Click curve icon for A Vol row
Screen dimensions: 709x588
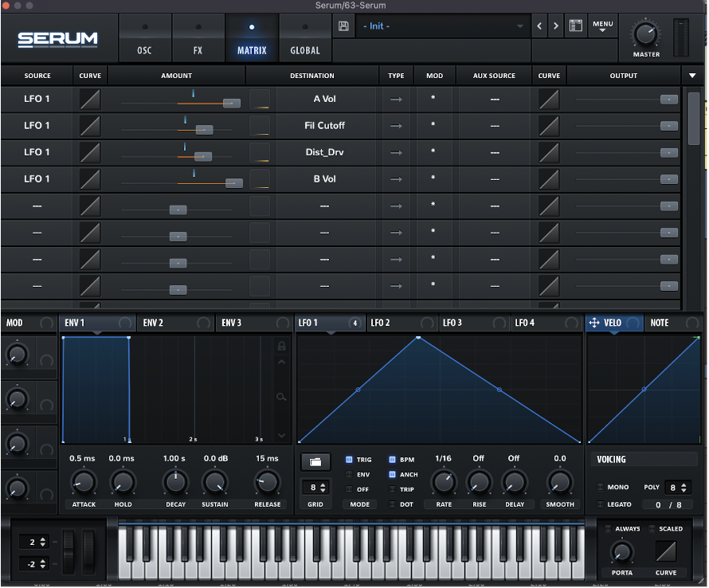90,100
